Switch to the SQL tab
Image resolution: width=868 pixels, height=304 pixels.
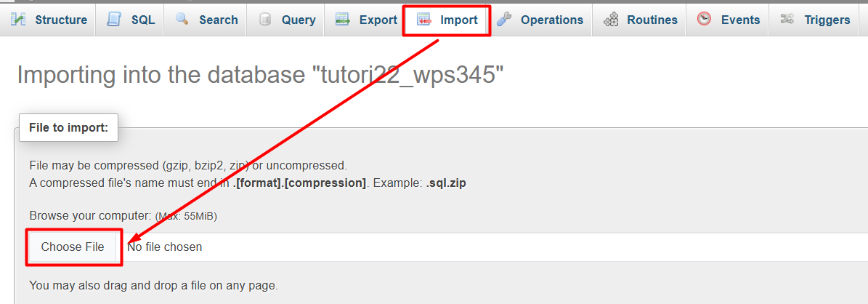130,20
